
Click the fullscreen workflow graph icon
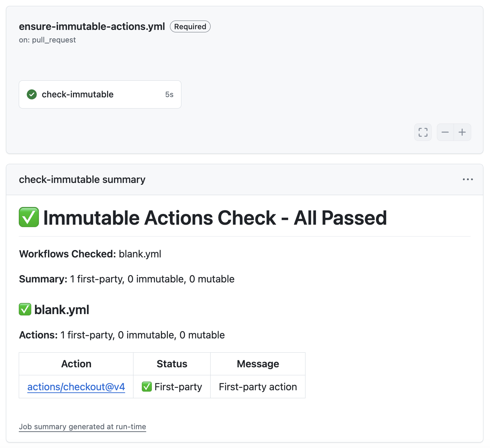point(423,132)
